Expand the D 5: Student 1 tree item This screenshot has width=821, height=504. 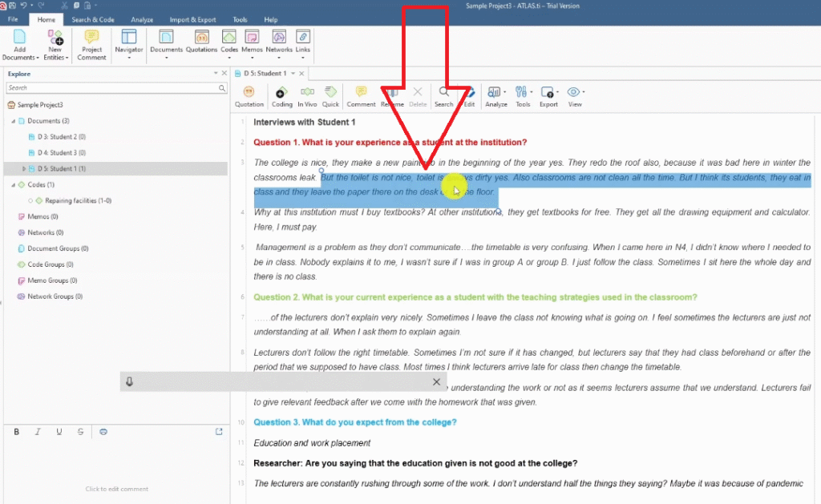(23, 168)
